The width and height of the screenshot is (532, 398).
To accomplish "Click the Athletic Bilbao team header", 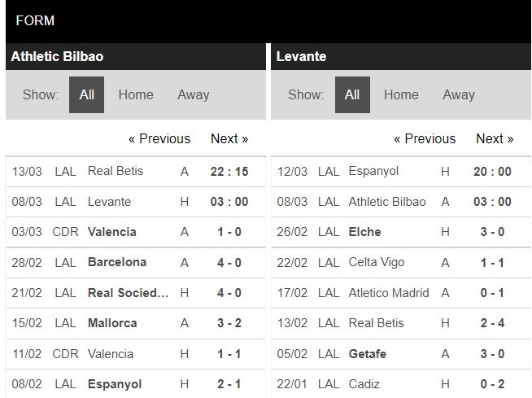I will pyautogui.click(x=57, y=56).
